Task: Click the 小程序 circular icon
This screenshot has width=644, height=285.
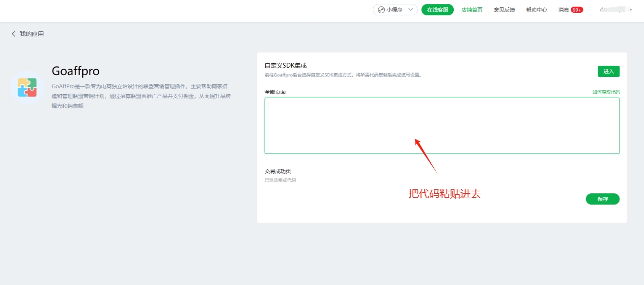Action: 381,10
